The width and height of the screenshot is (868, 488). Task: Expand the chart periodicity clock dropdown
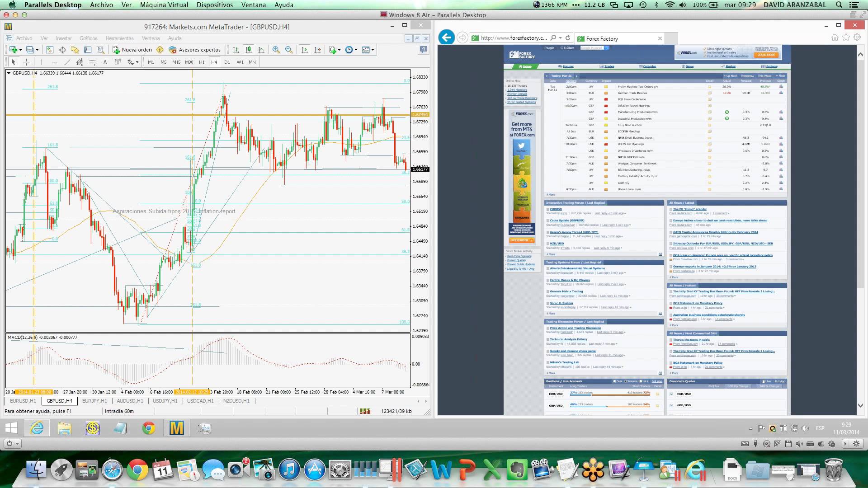pos(356,50)
